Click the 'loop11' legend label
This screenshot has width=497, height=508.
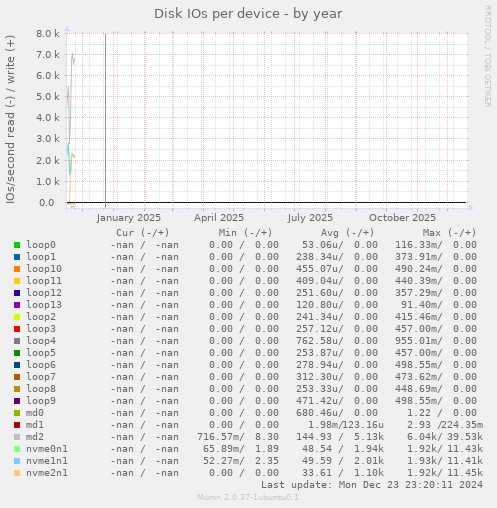(44, 281)
